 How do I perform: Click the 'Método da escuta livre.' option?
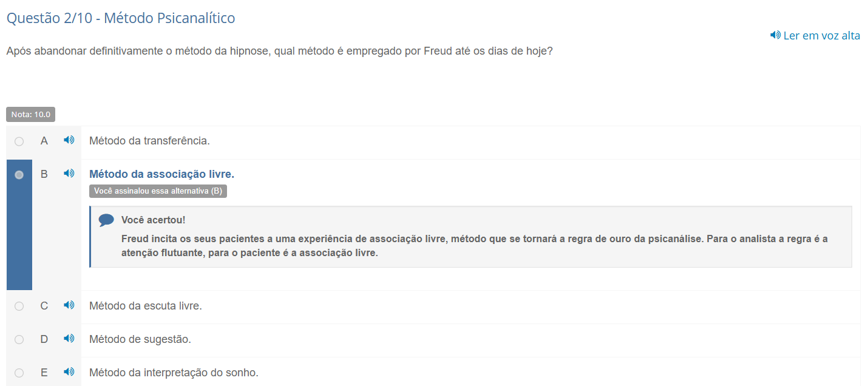coord(146,306)
